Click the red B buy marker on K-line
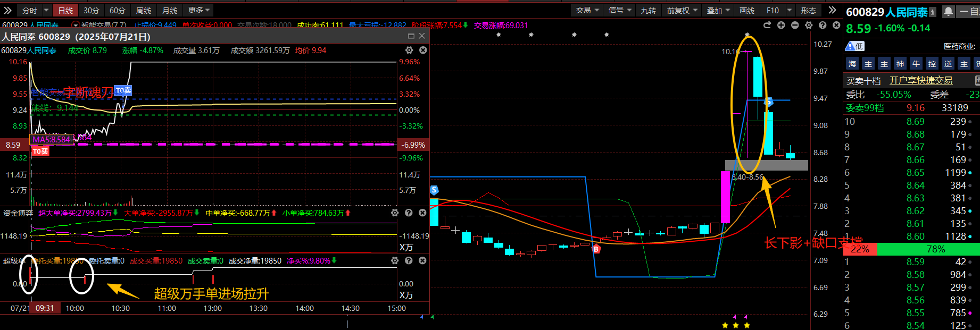980x330 pixels. tap(596, 249)
